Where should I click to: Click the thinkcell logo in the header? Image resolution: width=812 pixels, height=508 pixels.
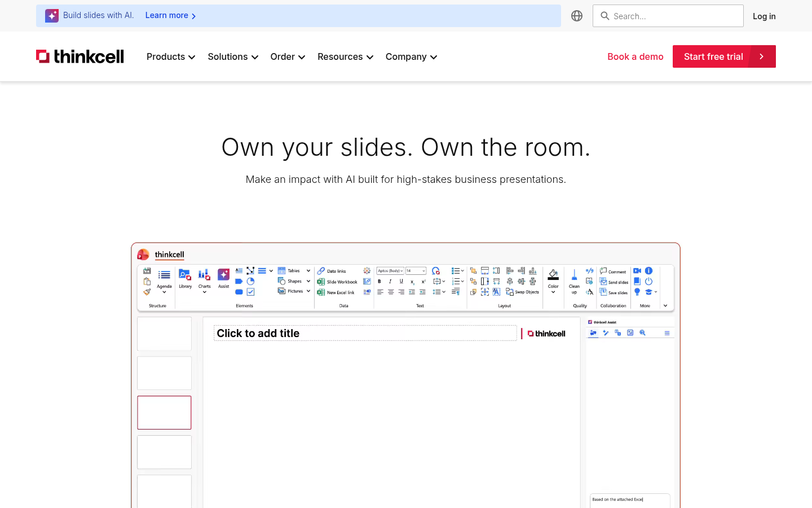pyautogui.click(x=80, y=56)
